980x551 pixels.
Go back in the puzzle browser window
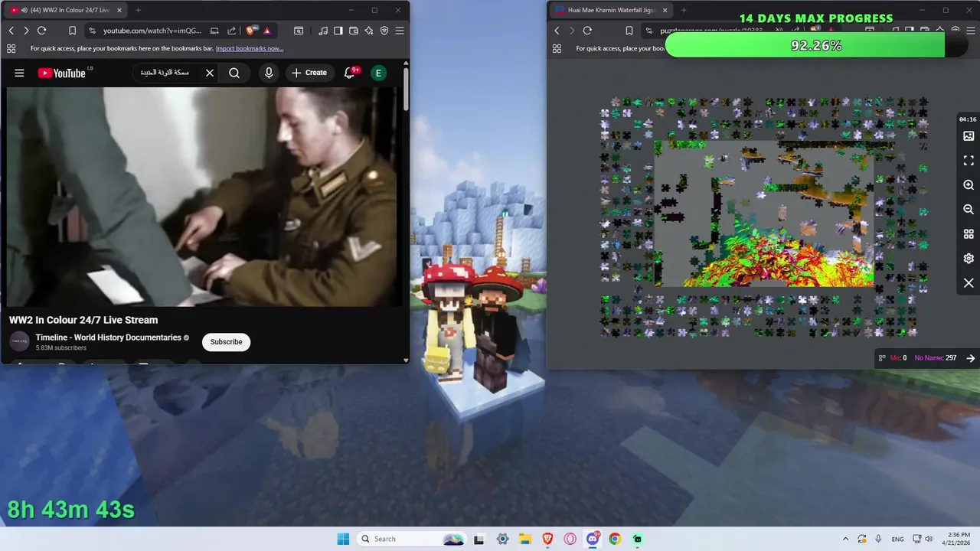click(x=557, y=31)
